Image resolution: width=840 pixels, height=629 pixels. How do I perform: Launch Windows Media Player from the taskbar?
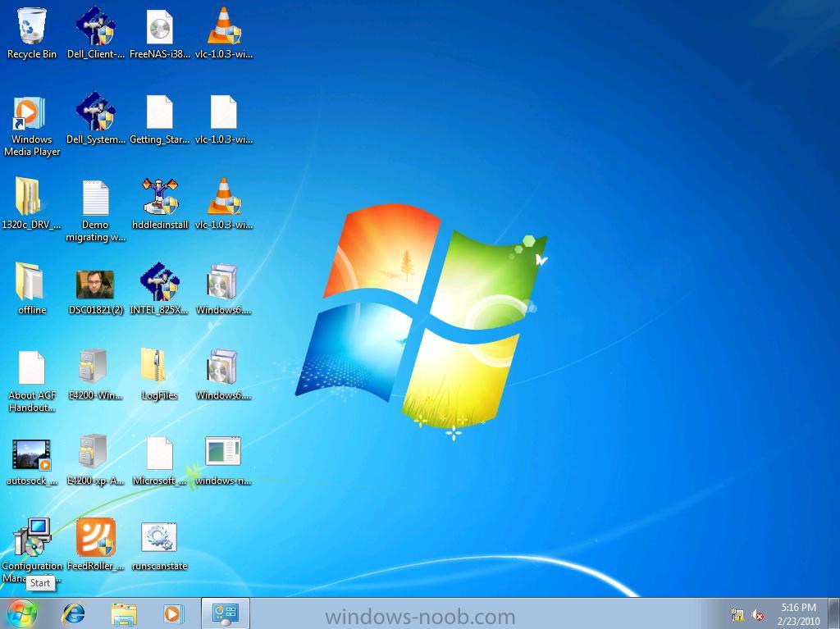pos(172,614)
